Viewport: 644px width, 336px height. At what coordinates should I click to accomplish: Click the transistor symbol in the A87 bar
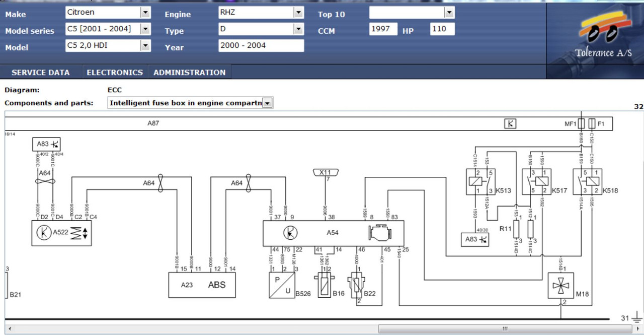(510, 123)
